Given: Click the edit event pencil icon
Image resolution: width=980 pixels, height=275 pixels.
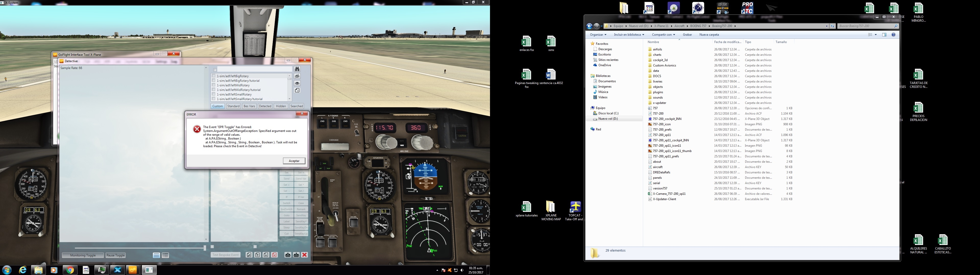Looking at the screenshot, I should point(249,255).
